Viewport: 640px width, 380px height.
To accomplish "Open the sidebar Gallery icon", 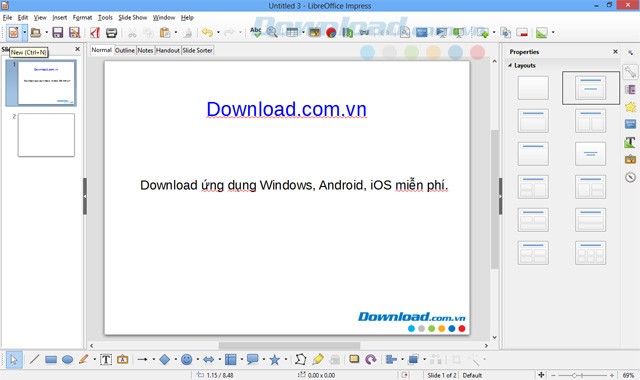I will pyautogui.click(x=630, y=160).
